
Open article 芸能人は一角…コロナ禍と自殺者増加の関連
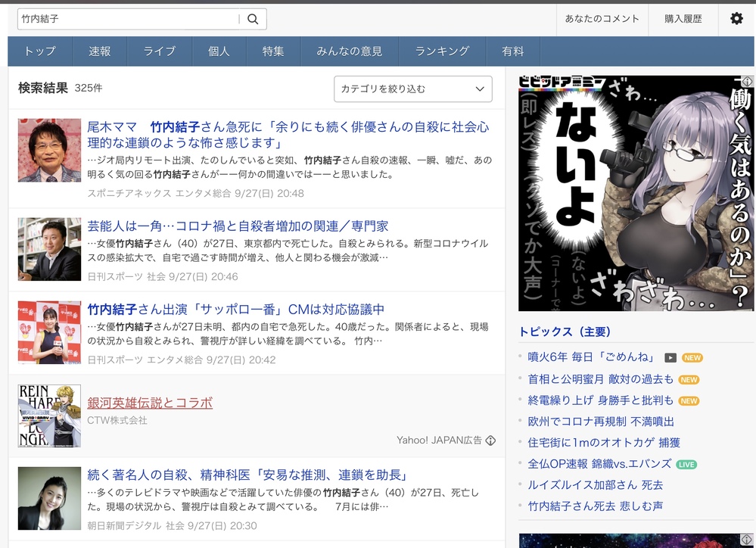(x=238, y=226)
